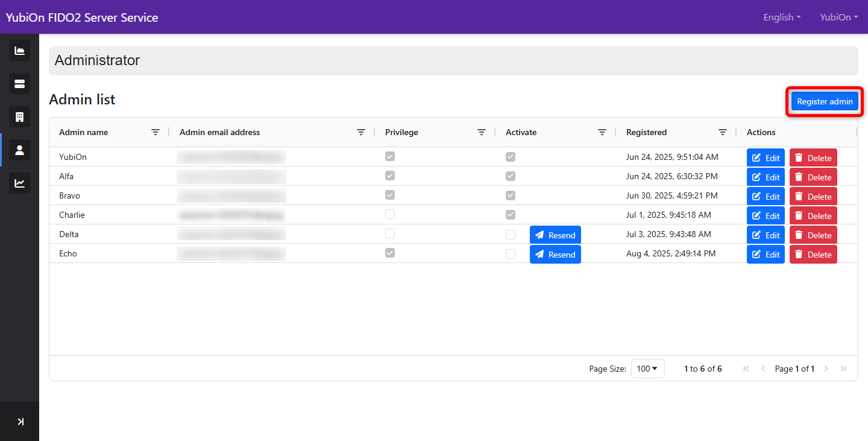Open the YubiOn account dropdown
This screenshot has height=441, width=868.
[x=839, y=17]
